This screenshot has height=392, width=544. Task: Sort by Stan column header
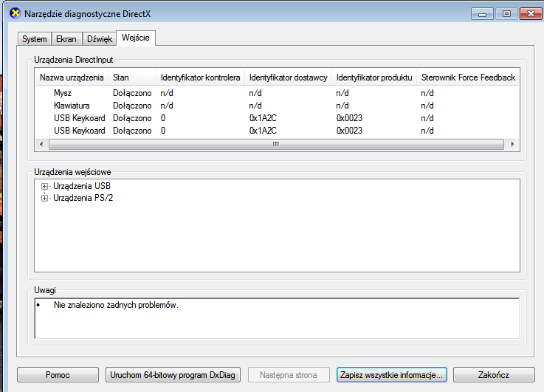tap(132, 78)
